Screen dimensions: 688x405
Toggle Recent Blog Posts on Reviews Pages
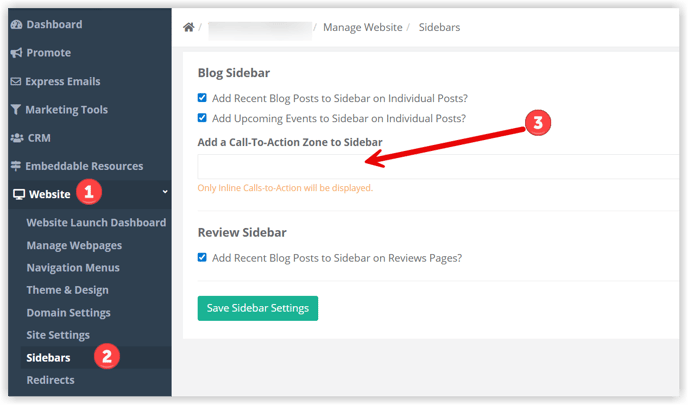(202, 257)
